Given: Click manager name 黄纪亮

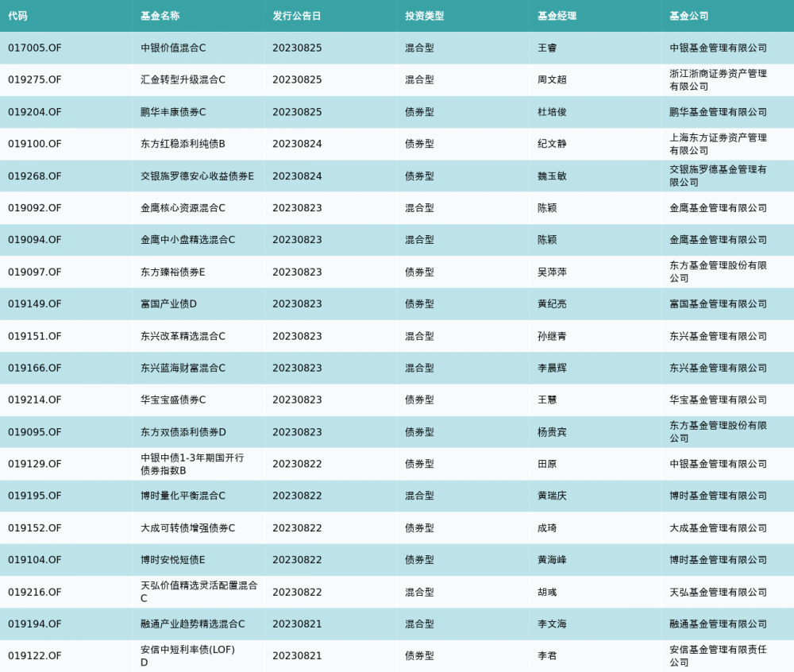Looking at the screenshot, I should coord(552,304).
